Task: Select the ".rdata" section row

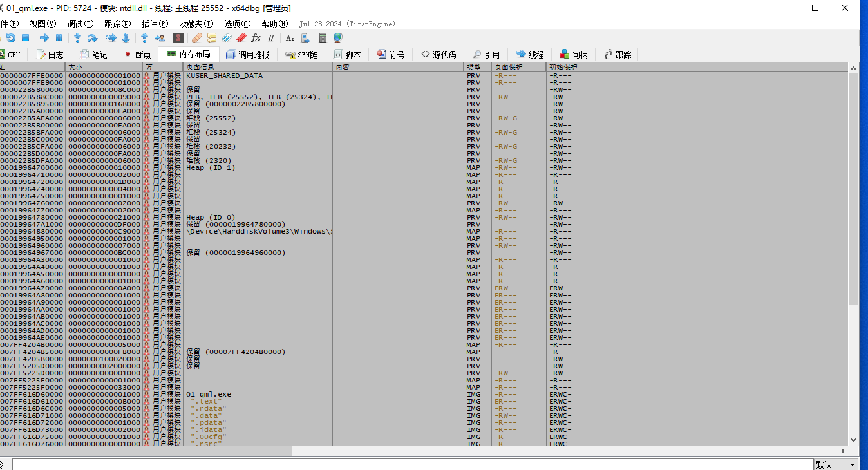Action: 424,408
